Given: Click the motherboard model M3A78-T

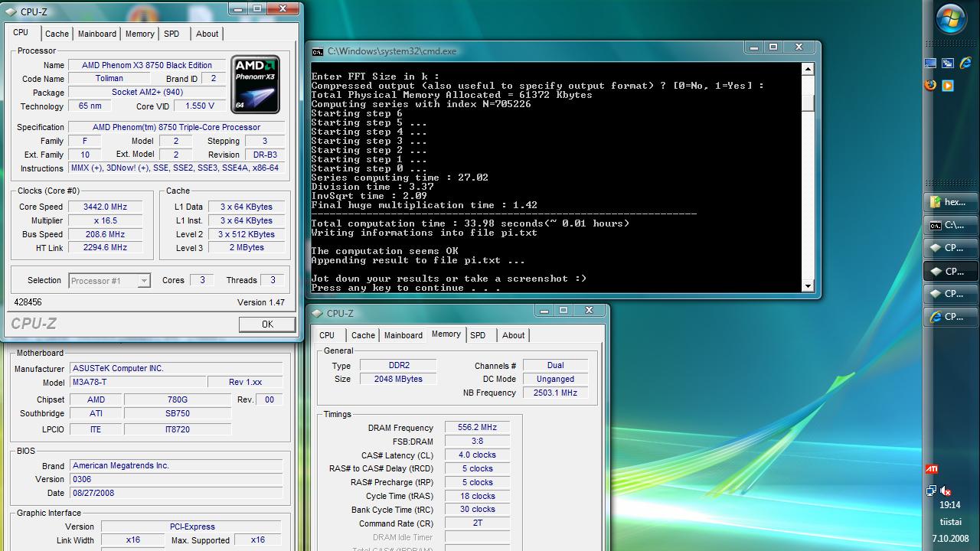Looking at the screenshot, I should [137, 382].
